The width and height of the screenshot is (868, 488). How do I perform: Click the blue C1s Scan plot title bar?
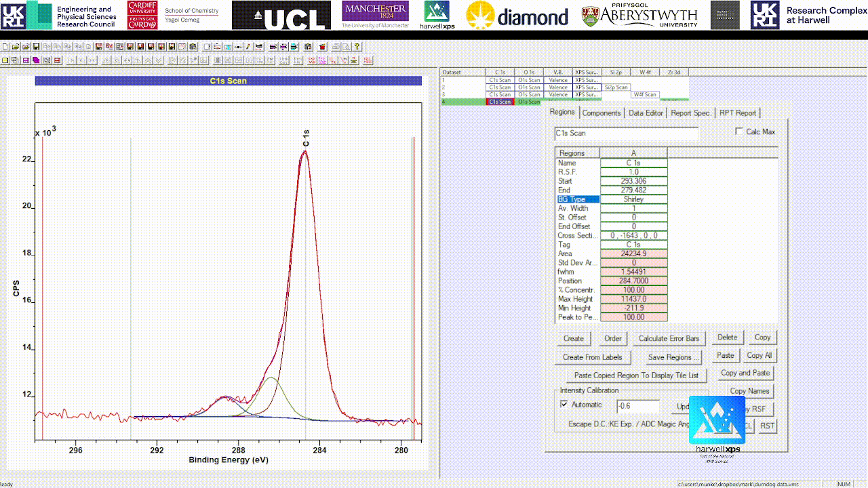229,81
